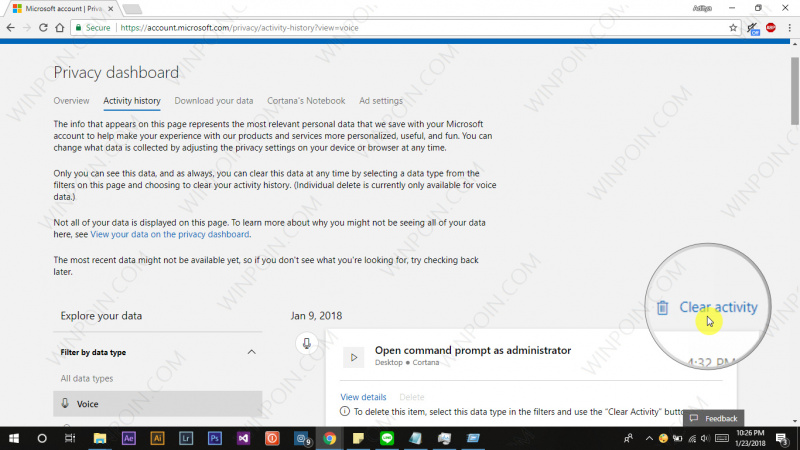Click the extension icon showing Off badge
800x450 pixels.
(753, 28)
